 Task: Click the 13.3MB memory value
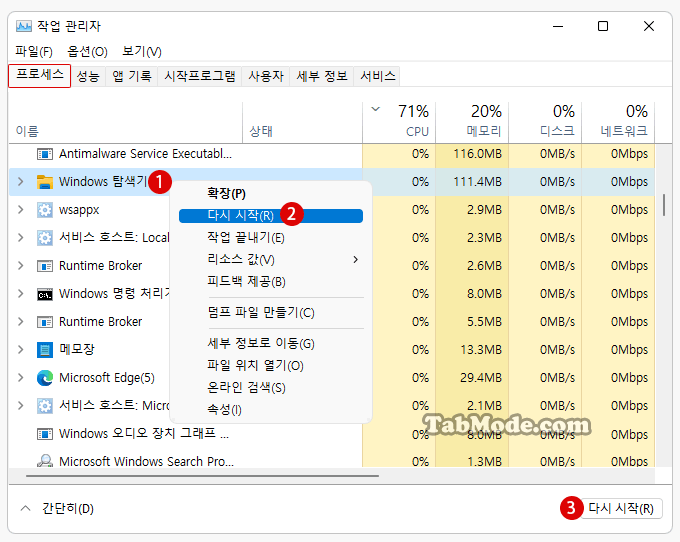[481, 350]
